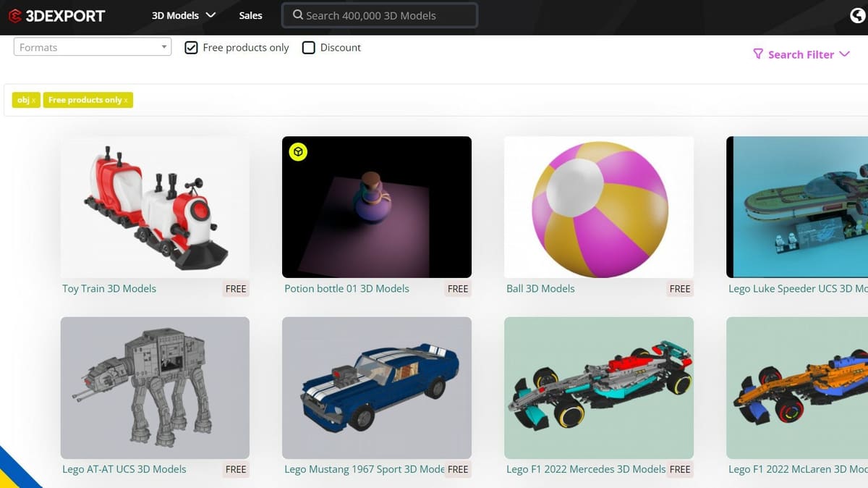Open Potion bottle 01 3D Models link
This screenshot has width=868, height=488.
click(346, 288)
